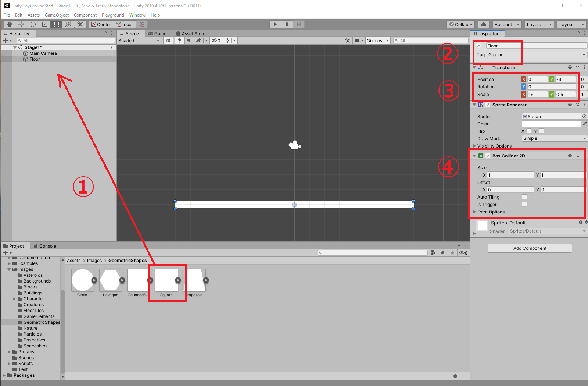
Task: Select the Move tool
Action: 21,24
